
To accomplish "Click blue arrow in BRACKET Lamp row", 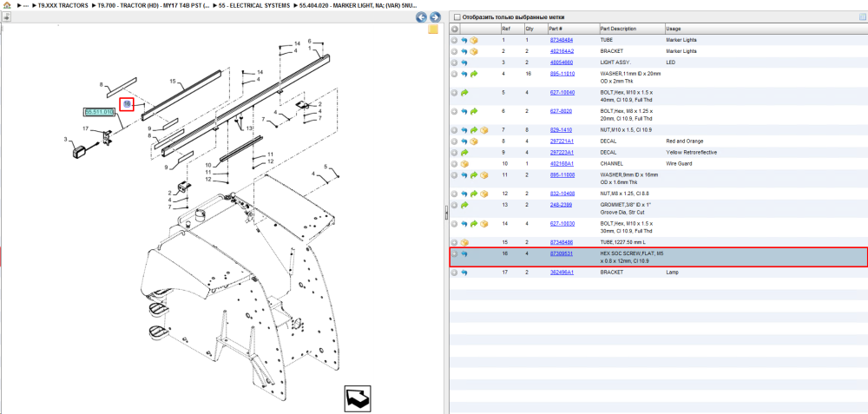I will click(464, 273).
